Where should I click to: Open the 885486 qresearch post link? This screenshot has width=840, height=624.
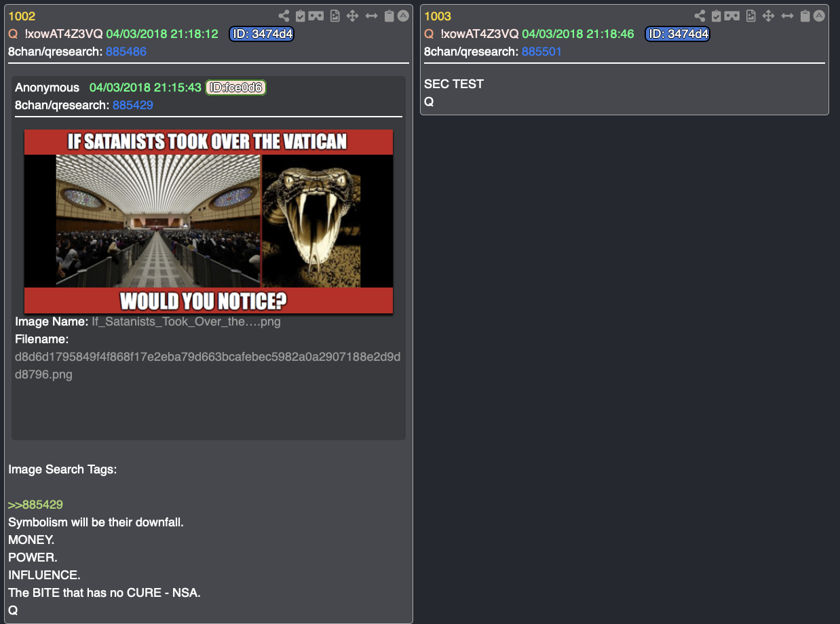point(126,52)
